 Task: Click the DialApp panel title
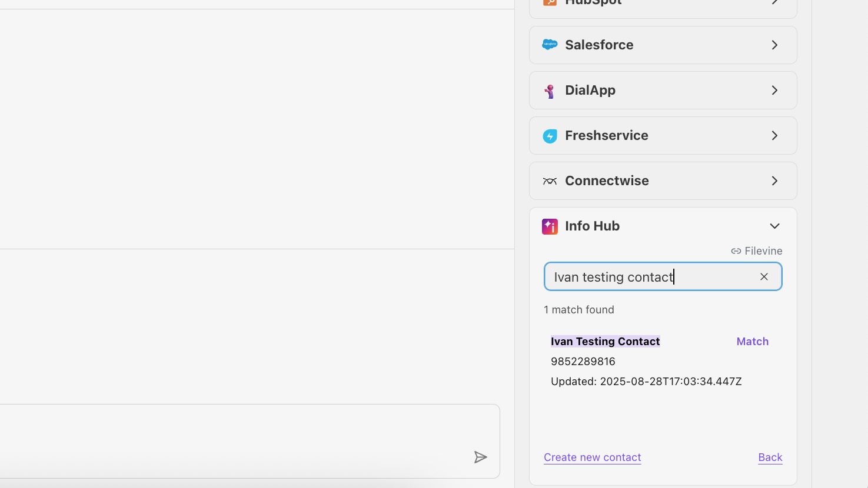pos(590,91)
